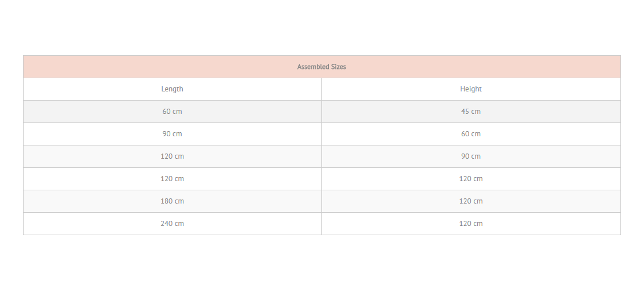Viewport: 644px width, 299px height.
Task: Click the 90 cm cell in the Height column
Action: coord(471,156)
